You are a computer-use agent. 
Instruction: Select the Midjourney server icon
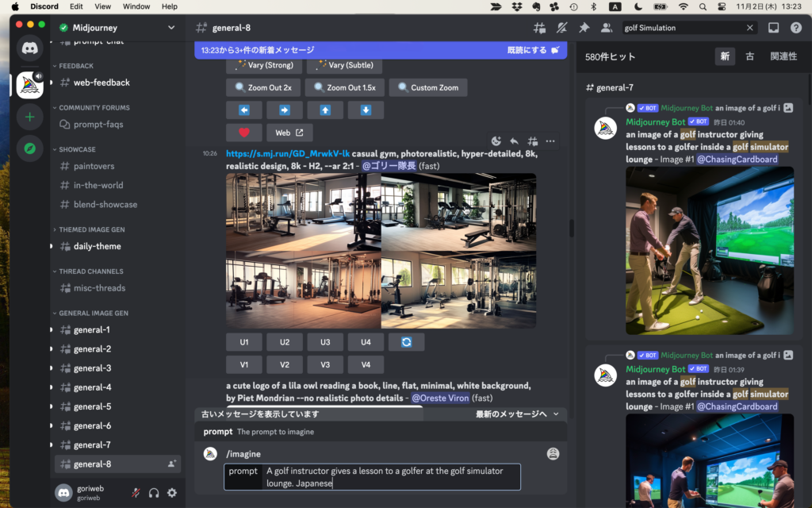[29, 85]
